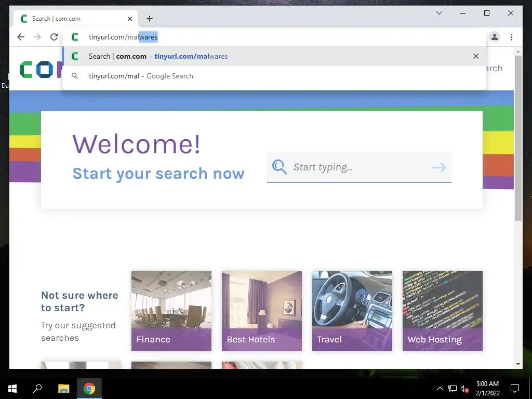
Task: Select the Search | com.com tab
Action: (76, 19)
